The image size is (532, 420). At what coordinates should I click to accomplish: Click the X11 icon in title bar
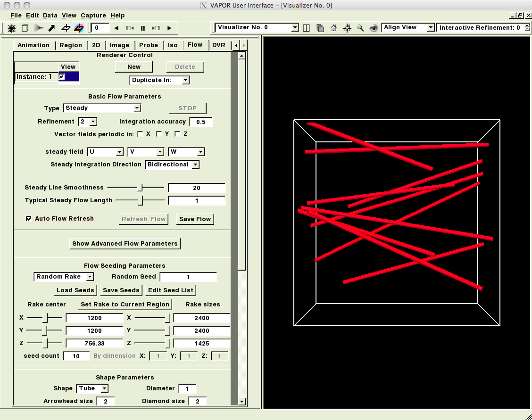(x=204, y=5)
